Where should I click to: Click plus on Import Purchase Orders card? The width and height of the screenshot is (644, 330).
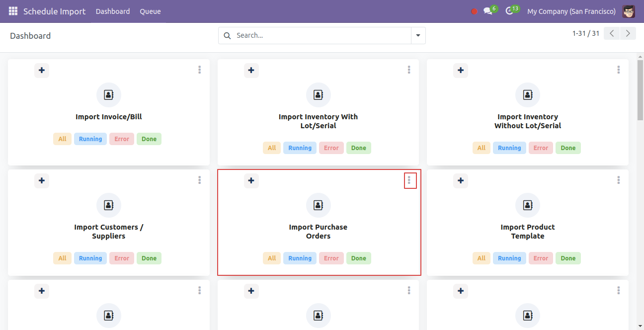[251, 181]
